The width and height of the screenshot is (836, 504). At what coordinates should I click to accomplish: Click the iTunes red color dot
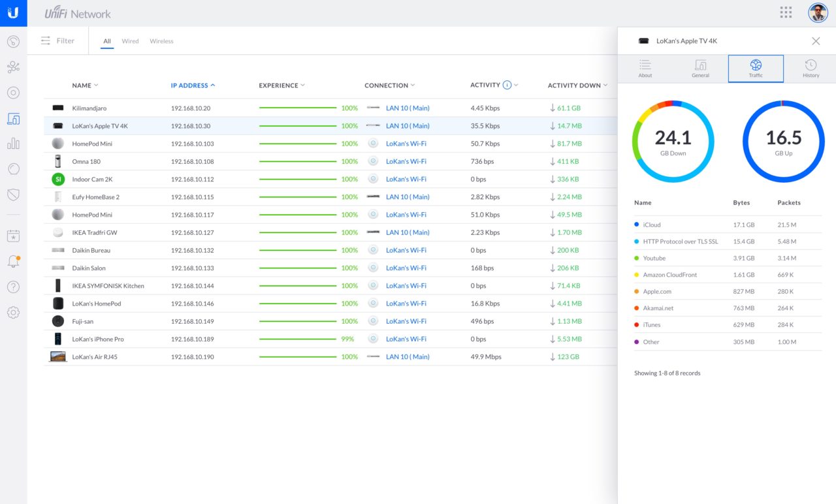[x=637, y=324]
